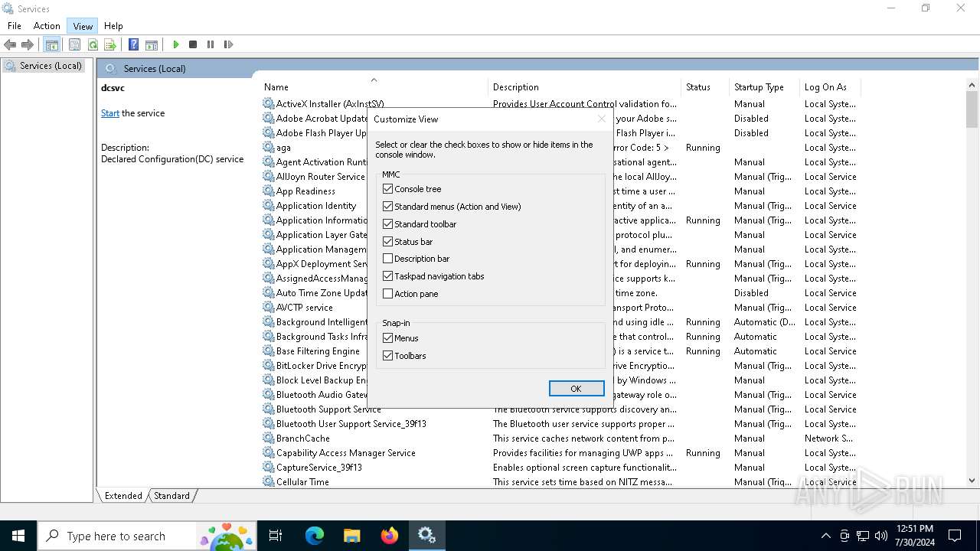Uncheck Taskpad navigation tabs checkbox
The height and width of the screenshot is (551, 980).
point(387,275)
